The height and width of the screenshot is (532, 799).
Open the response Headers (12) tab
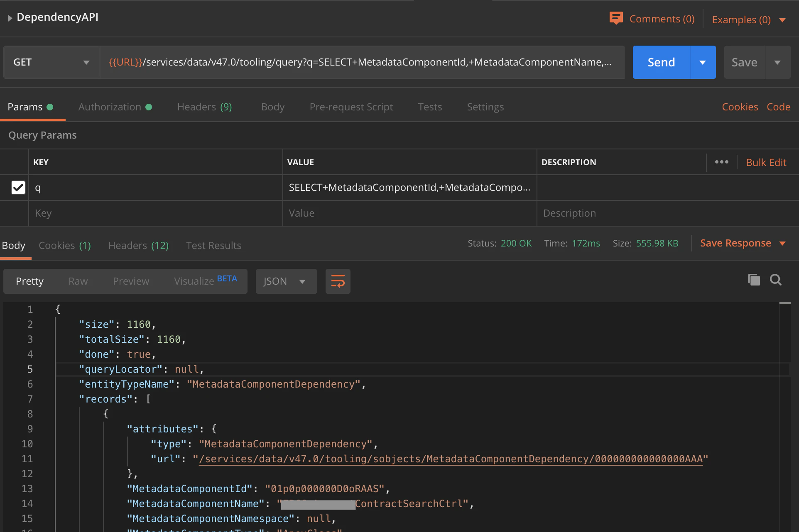click(138, 246)
